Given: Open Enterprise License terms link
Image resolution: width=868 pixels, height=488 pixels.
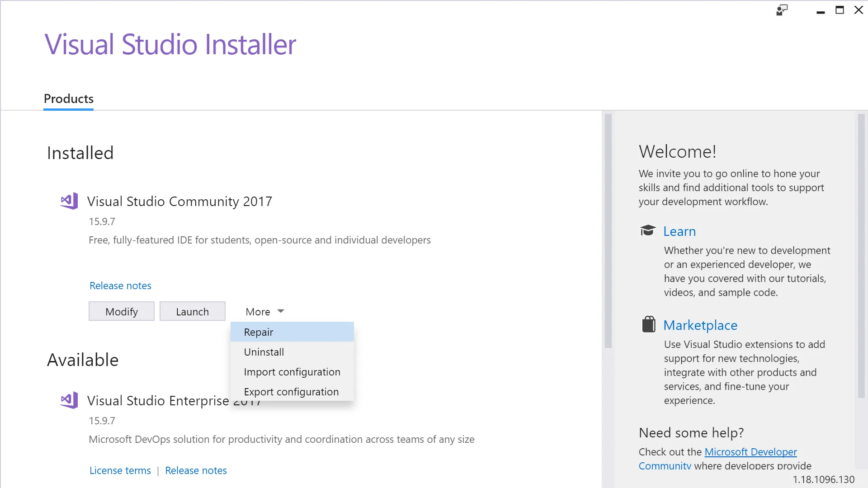Looking at the screenshot, I should (x=120, y=470).
